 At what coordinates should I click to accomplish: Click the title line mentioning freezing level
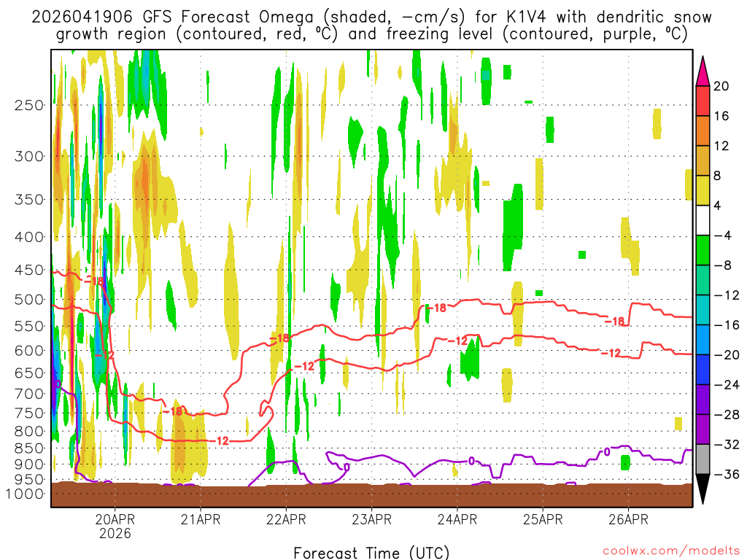point(371,34)
